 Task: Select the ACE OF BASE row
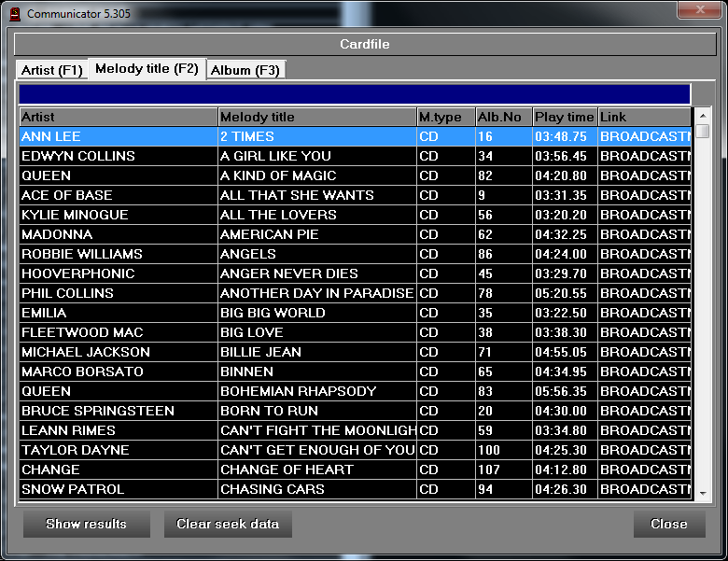[356, 195]
